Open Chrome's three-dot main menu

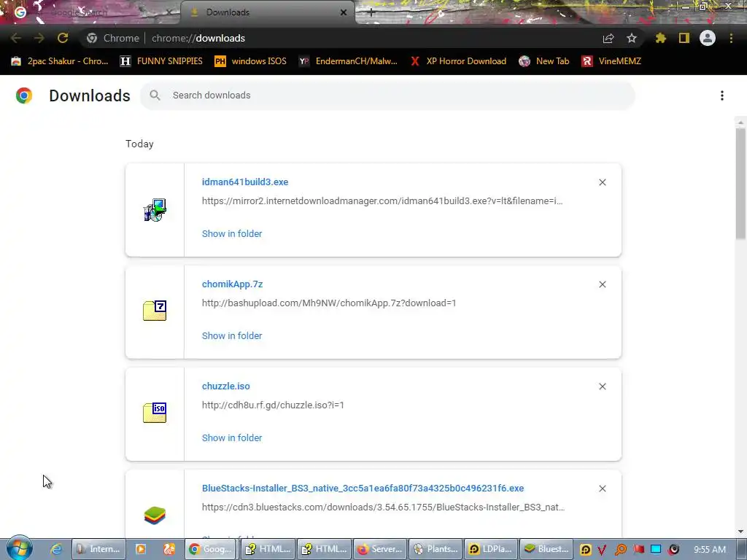tap(731, 38)
